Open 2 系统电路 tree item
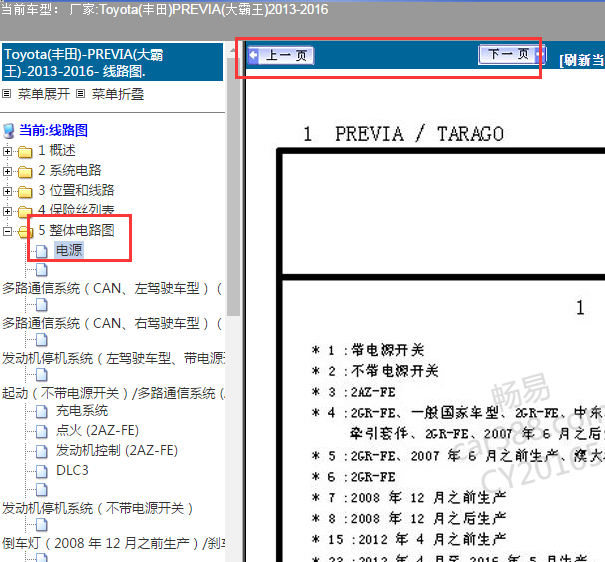Viewport: 605px width, 562px height. (69, 170)
